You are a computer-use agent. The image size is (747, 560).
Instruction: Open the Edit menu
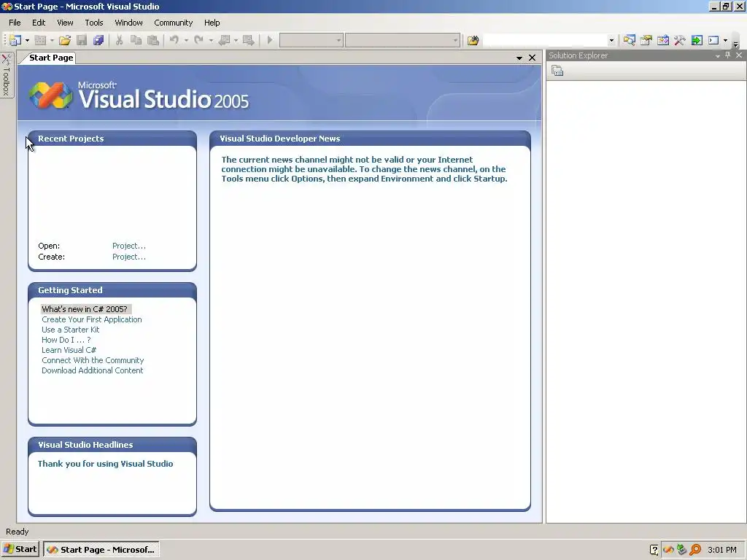[x=39, y=23]
